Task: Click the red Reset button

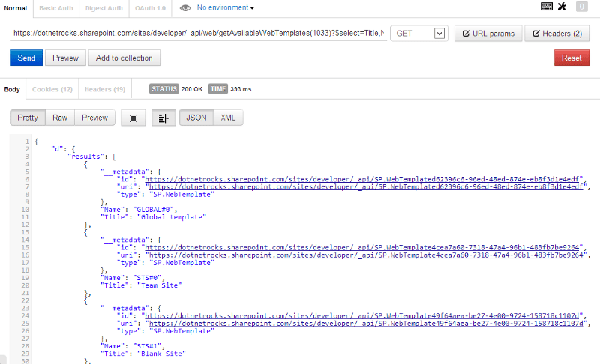Action: coord(571,58)
